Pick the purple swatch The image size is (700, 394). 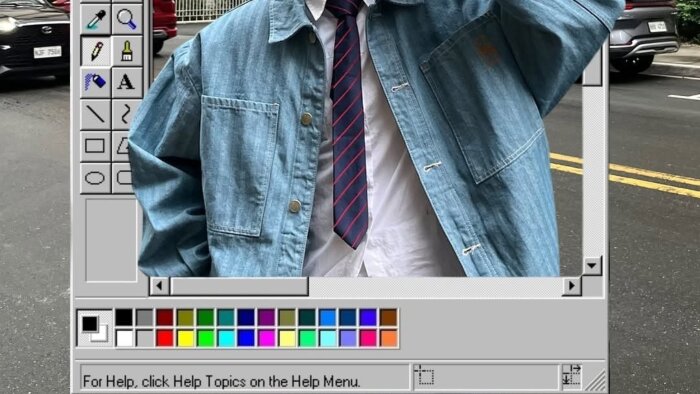[x=267, y=317]
